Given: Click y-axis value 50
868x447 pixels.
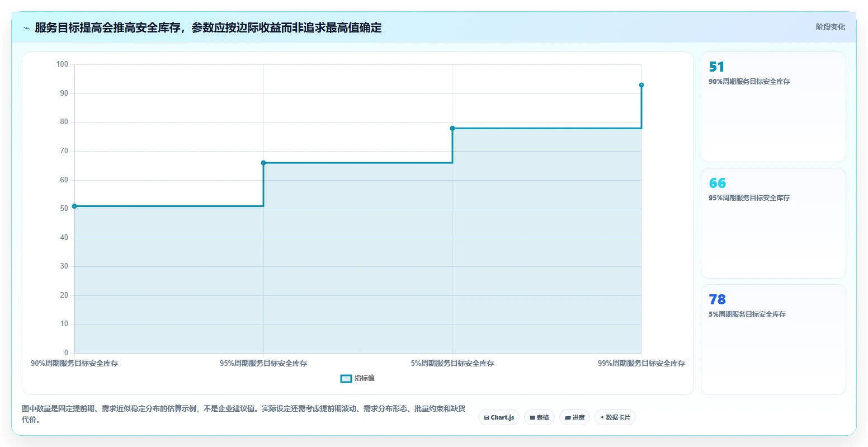Looking at the screenshot, I should pos(64,209).
